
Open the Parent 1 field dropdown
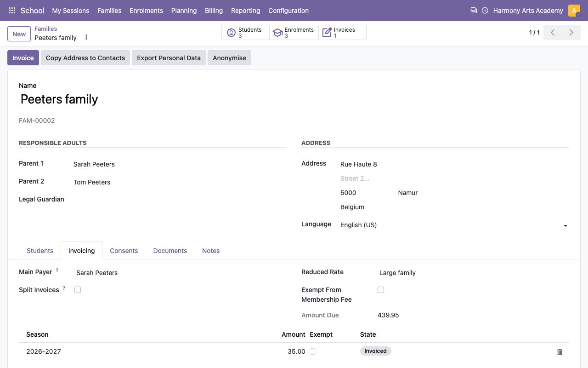click(x=180, y=164)
